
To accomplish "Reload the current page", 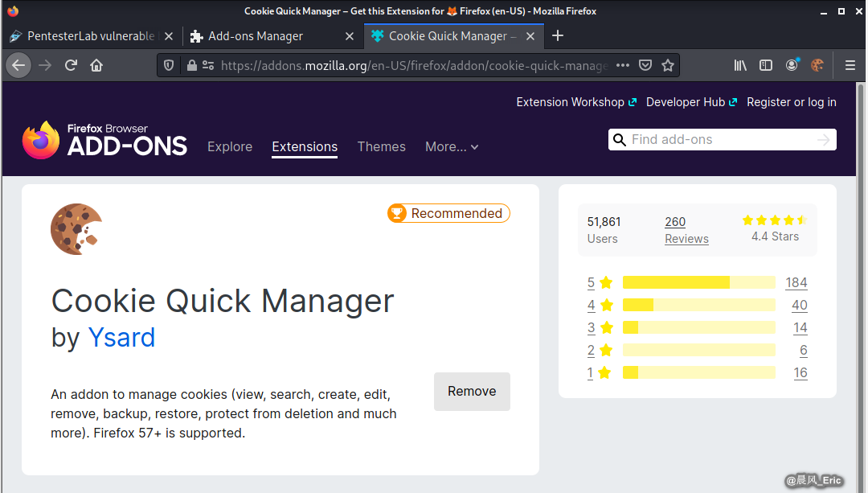I will click(71, 65).
